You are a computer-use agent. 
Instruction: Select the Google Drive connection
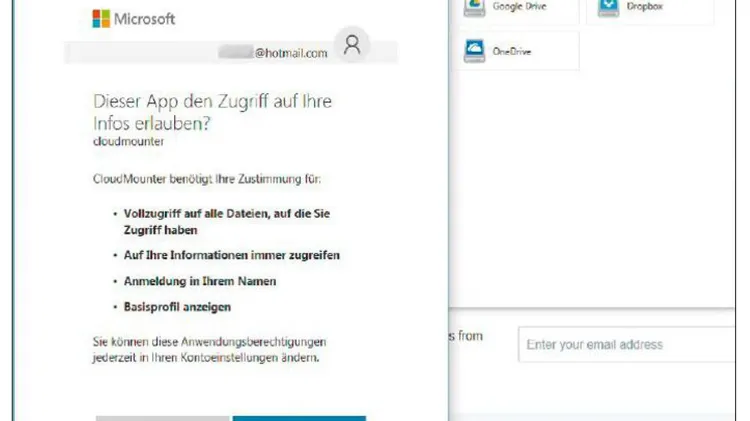[x=517, y=9]
